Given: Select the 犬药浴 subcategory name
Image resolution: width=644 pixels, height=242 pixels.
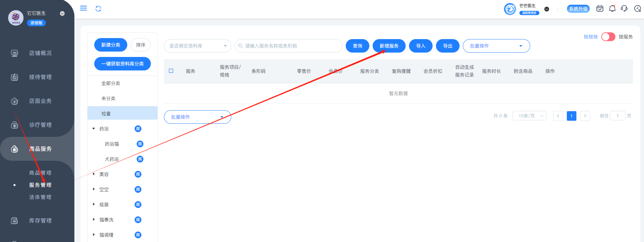Looking at the screenshot, I should tap(112, 159).
